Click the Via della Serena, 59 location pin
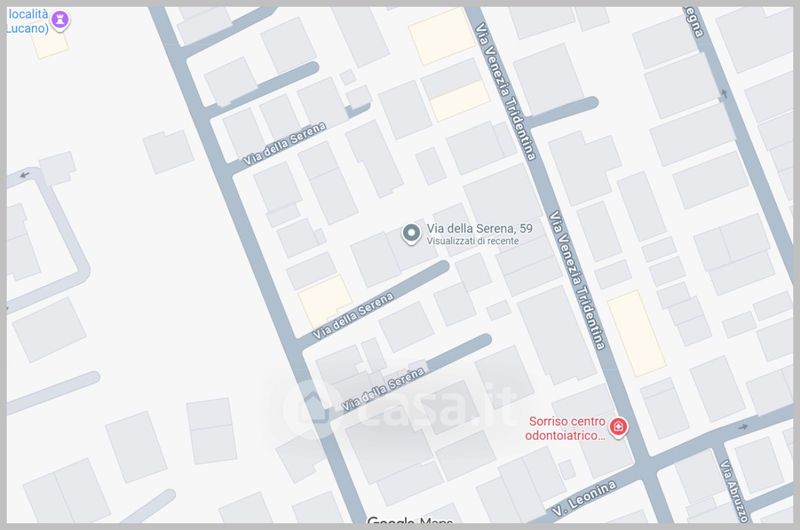The width and height of the screenshot is (800, 530). pyautogui.click(x=411, y=234)
